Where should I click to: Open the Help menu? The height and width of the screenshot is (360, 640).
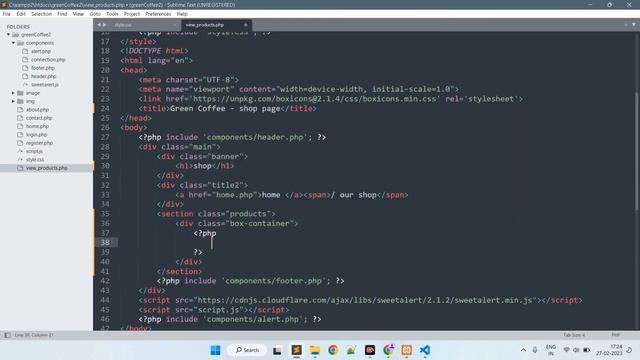tap(182, 14)
